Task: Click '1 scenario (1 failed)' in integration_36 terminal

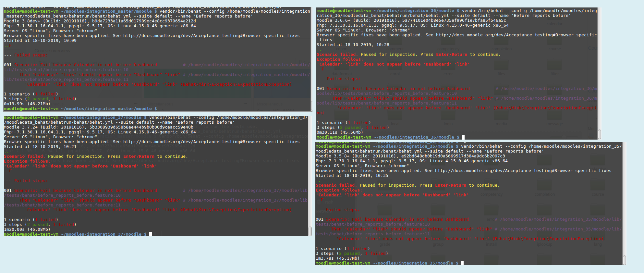Action: coord(344,123)
